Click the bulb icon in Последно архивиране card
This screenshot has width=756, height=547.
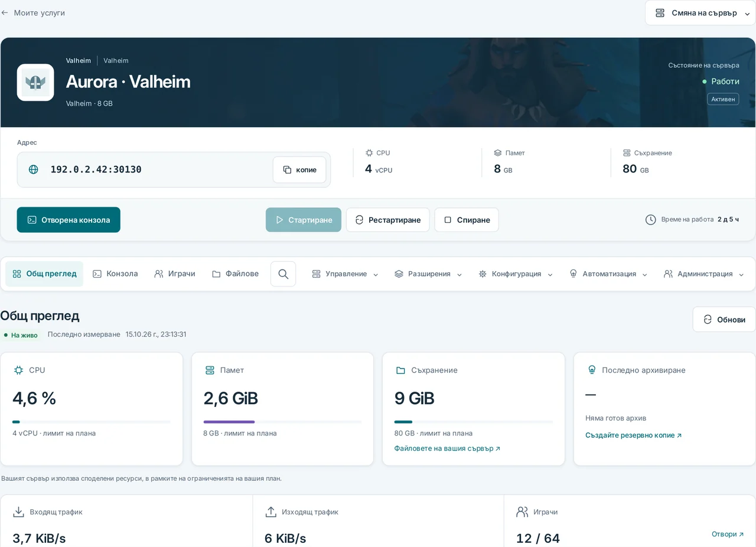click(x=592, y=370)
